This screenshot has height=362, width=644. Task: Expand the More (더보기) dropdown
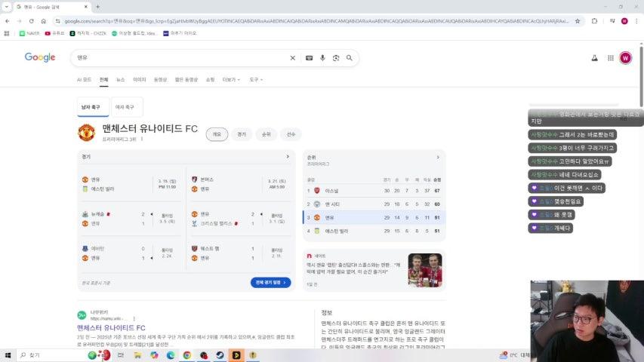click(231, 80)
